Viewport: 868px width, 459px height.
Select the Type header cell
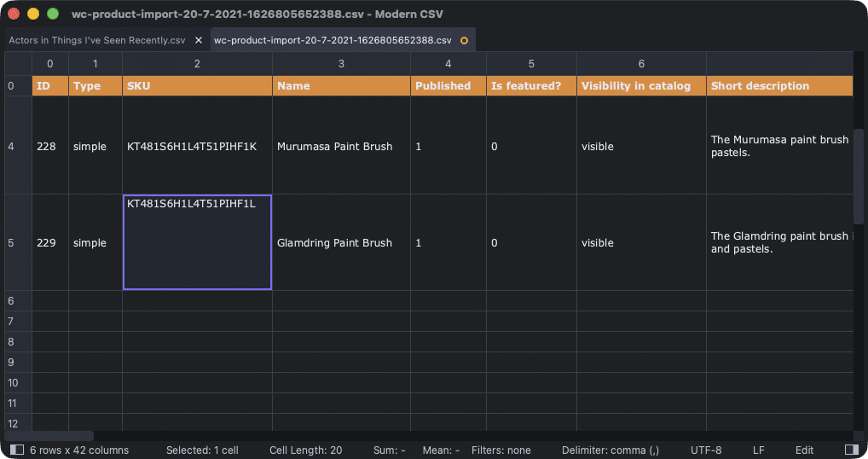(x=95, y=86)
